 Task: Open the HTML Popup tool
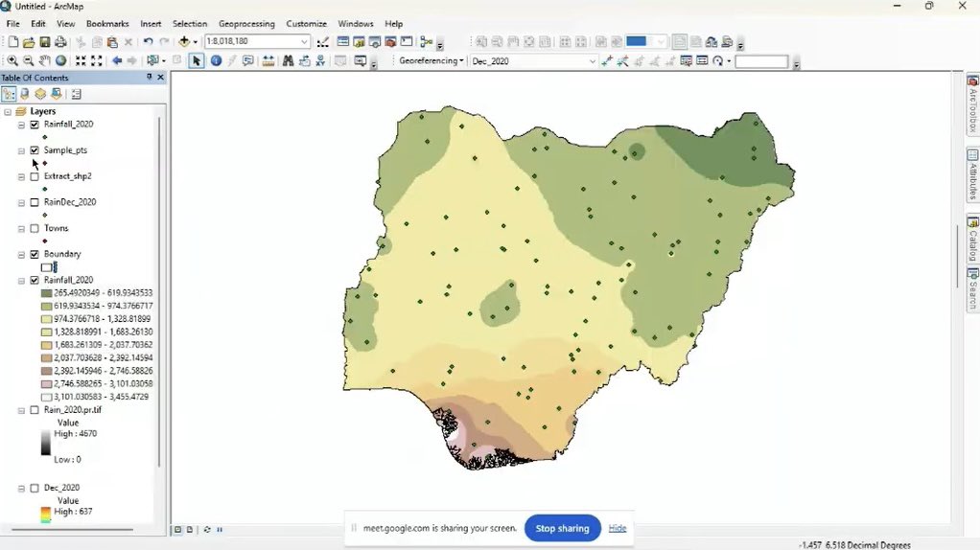point(248,60)
